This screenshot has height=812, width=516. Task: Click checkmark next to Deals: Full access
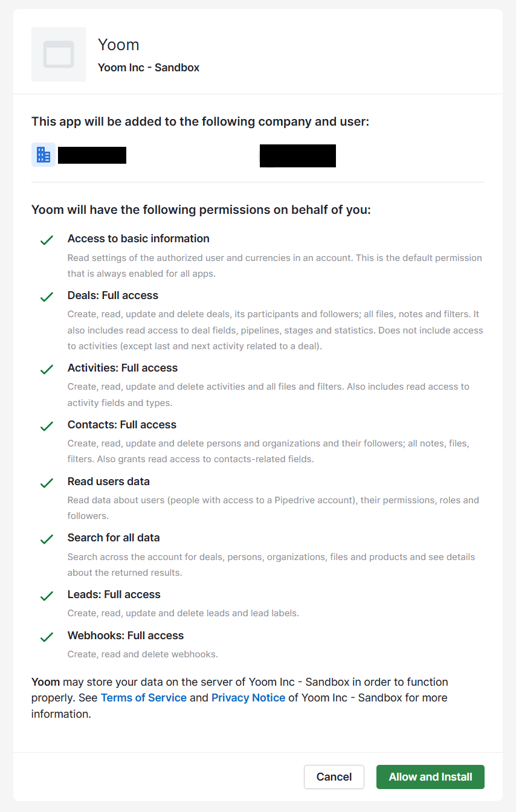tap(47, 297)
